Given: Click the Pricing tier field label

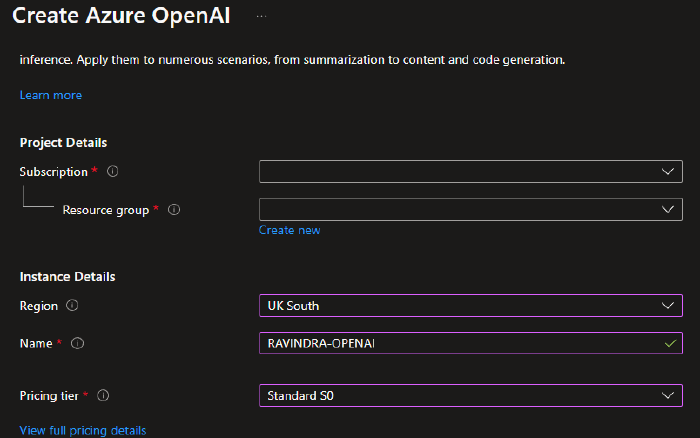Looking at the screenshot, I should point(50,396).
